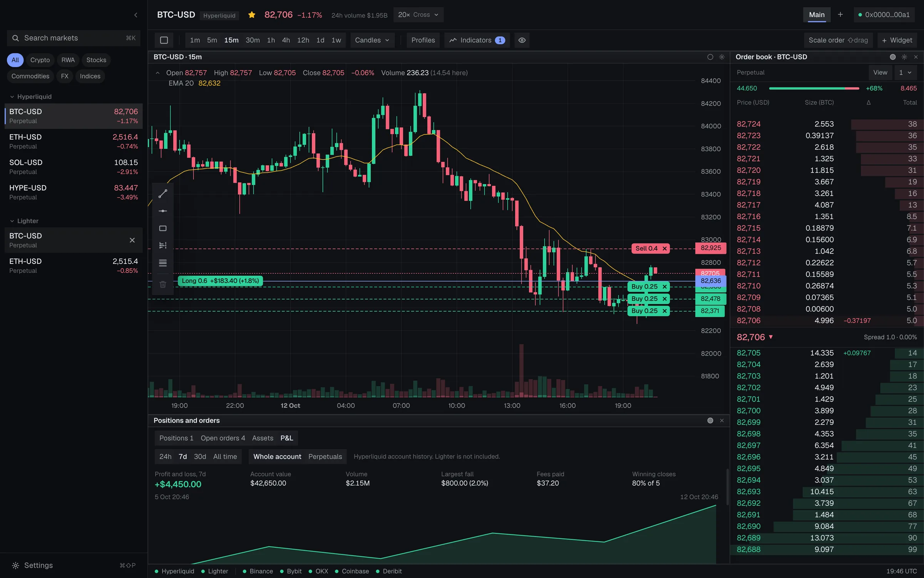Select SOL-USD perpetual market
The width and height of the screenshot is (924, 578).
point(74,167)
